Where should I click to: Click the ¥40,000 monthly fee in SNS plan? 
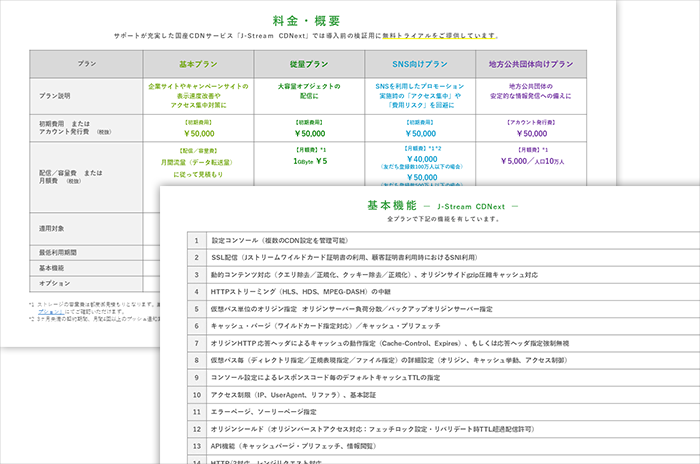[x=422, y=159]
